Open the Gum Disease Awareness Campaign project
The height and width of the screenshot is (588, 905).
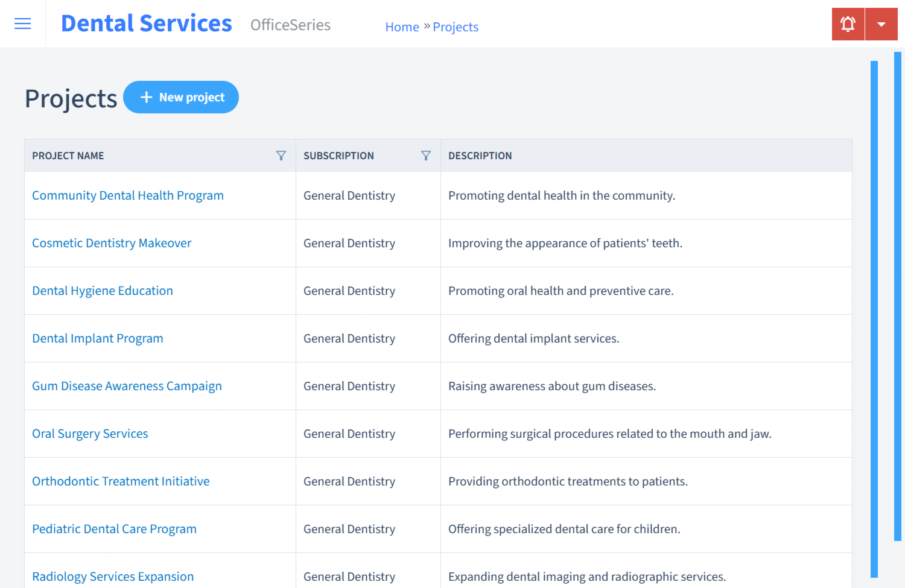[x=127, y=386]
